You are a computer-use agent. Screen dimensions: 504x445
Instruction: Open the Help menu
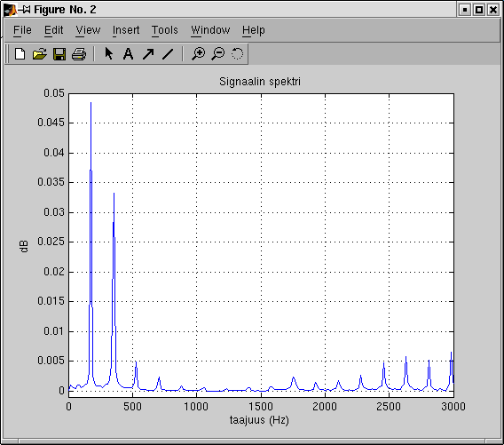click(254, 30)
